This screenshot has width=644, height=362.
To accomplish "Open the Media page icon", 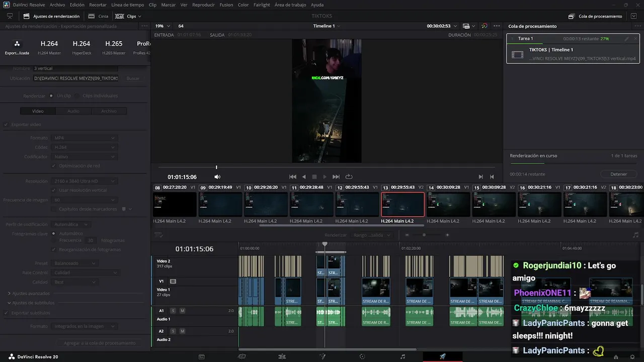I will tap(201, 356).
